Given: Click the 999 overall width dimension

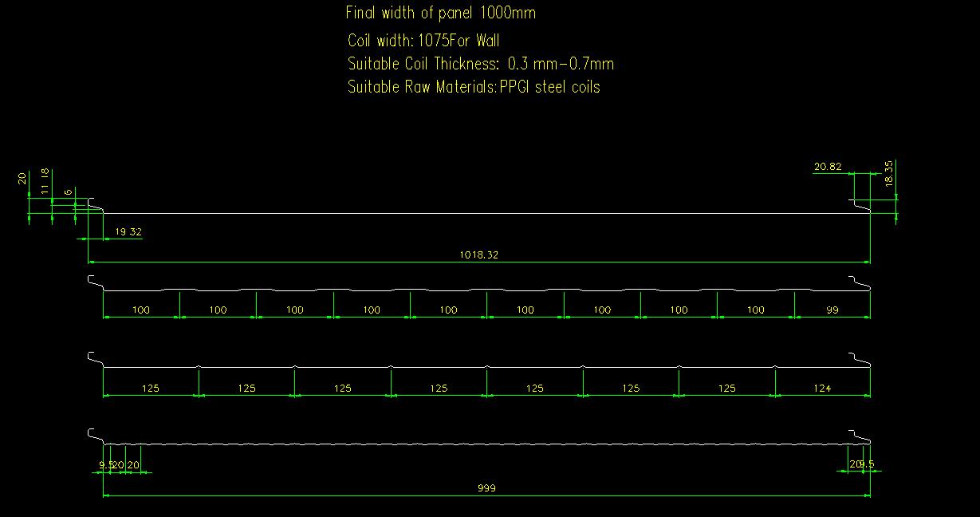Looking at the screenshot, I should point(486,488).
